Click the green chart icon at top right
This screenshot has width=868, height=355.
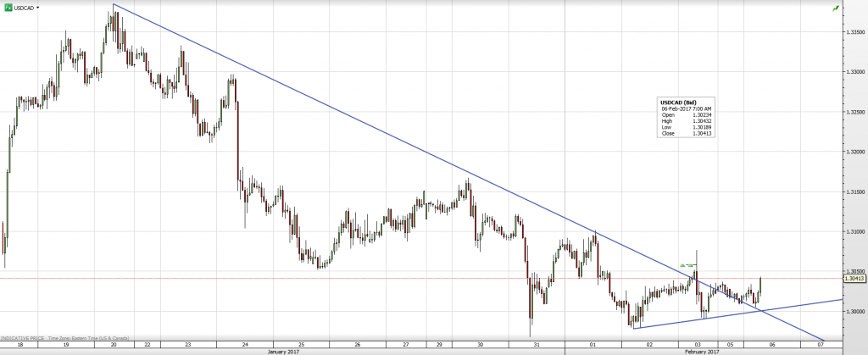tap(836, 8)
